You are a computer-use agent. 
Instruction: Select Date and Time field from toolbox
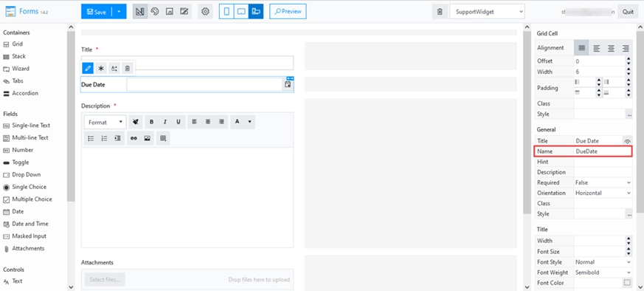tap(26, 224)
